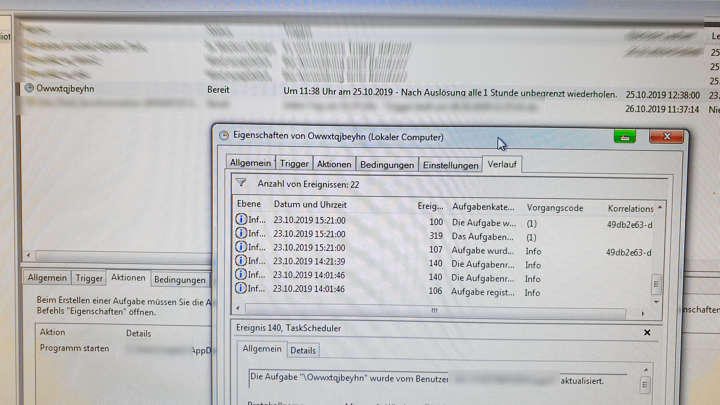
Task: Switch to the Trigger tab in the dialog
Action: (294, 163)
